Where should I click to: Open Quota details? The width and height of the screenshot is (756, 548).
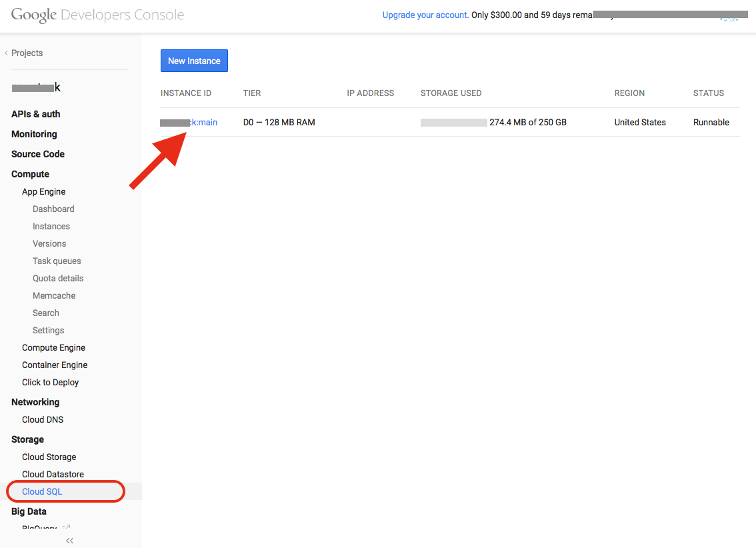tap(58, 279)
